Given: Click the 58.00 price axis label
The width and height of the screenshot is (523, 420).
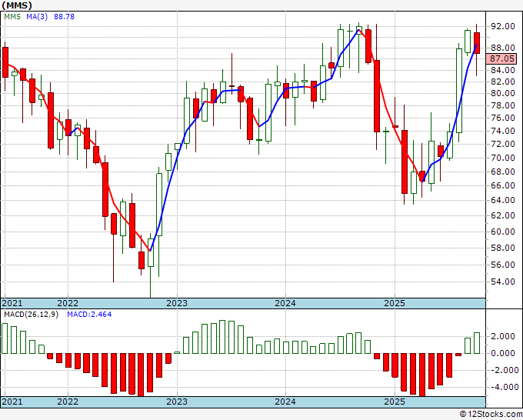Looking at the screenshot, I should 502,248.
